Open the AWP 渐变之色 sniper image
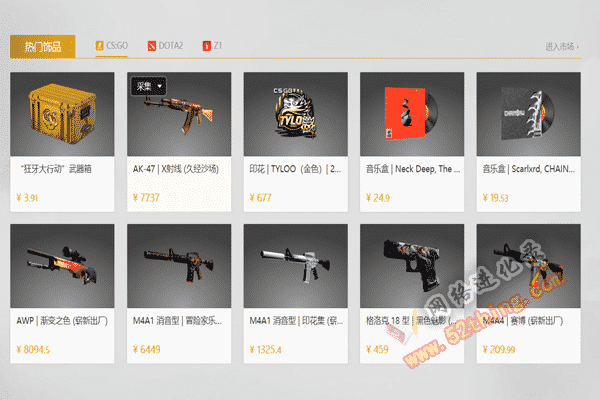Viewport: 600px width, 400px height. pos(62,266)
